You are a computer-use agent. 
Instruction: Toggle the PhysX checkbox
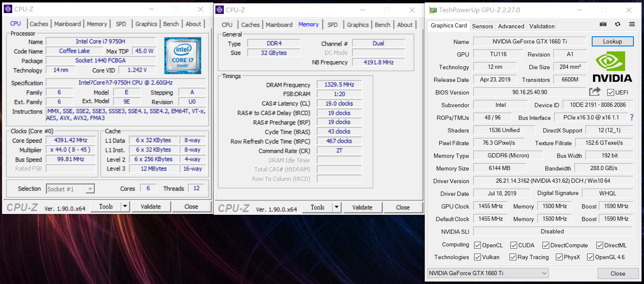tap(559, 257)
